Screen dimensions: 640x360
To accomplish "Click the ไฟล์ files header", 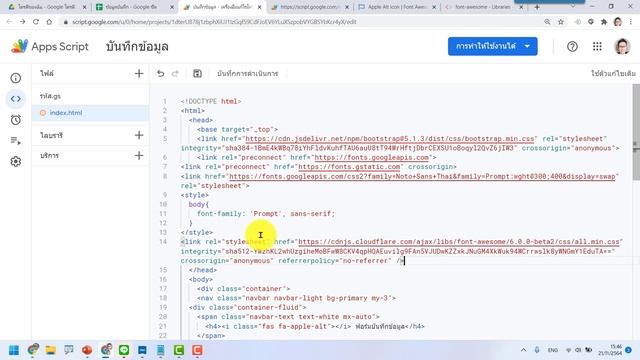I will 47,73.
